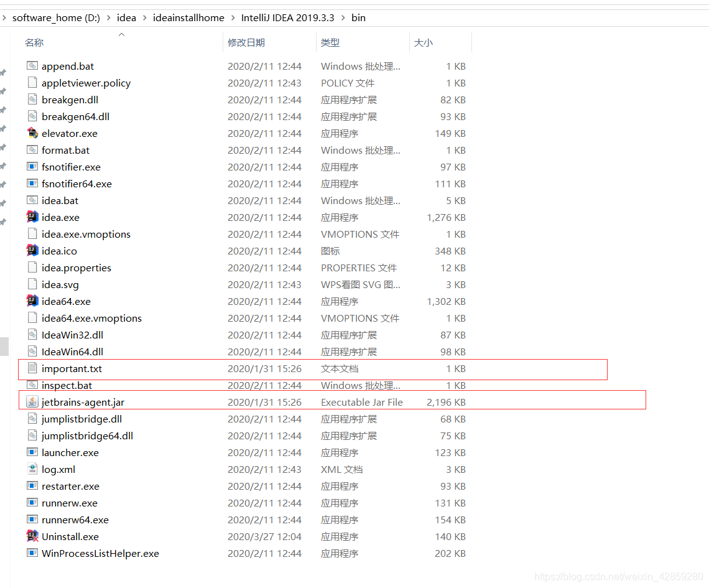Click the format.bat file icon
The width and height of the screenshot is (709, 588).
point(32,150)
